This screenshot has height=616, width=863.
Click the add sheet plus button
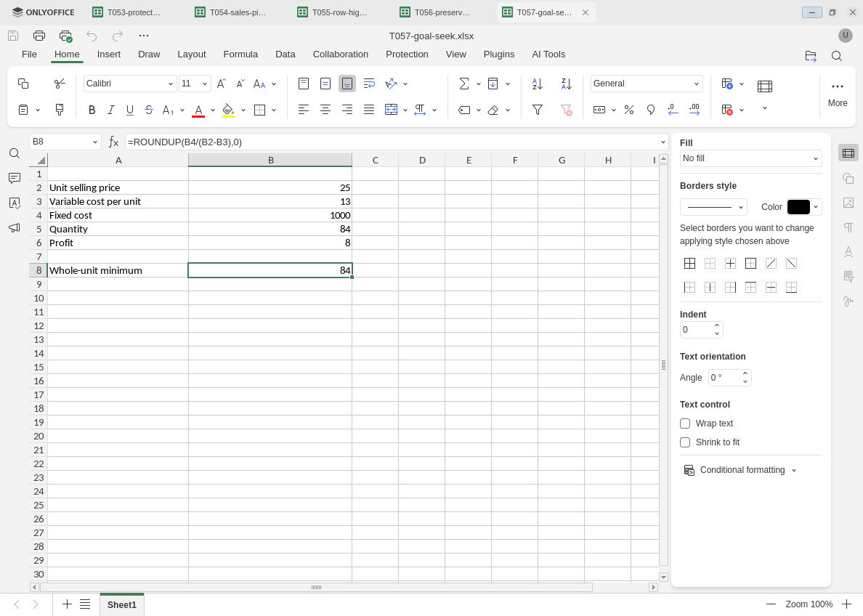pyautogui.click(x=67, y=604)
